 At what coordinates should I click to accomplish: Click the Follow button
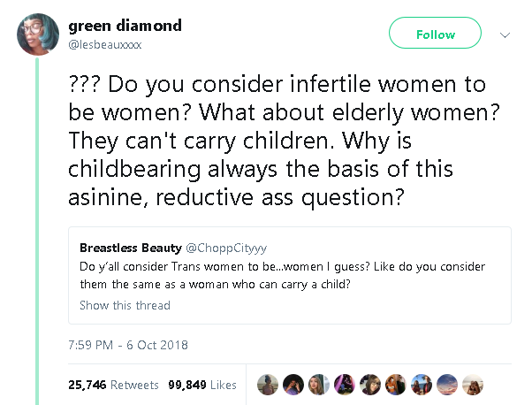[435, 34]
